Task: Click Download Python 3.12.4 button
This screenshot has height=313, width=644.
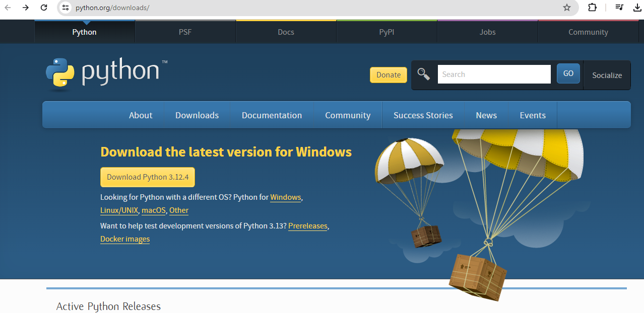Action: pos(148,177)
